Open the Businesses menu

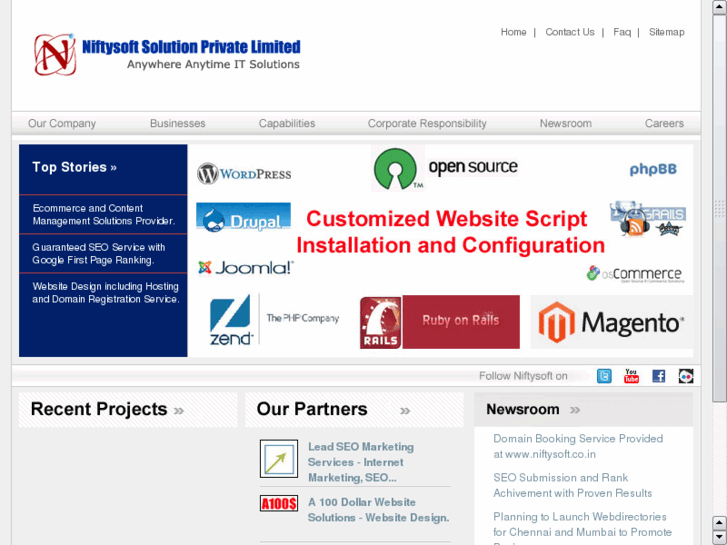tap(178, 123)
